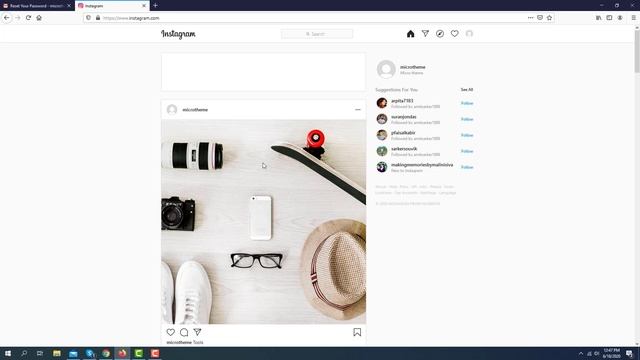
Task: Open notification center in system tray
Action: tap(629, 353)
